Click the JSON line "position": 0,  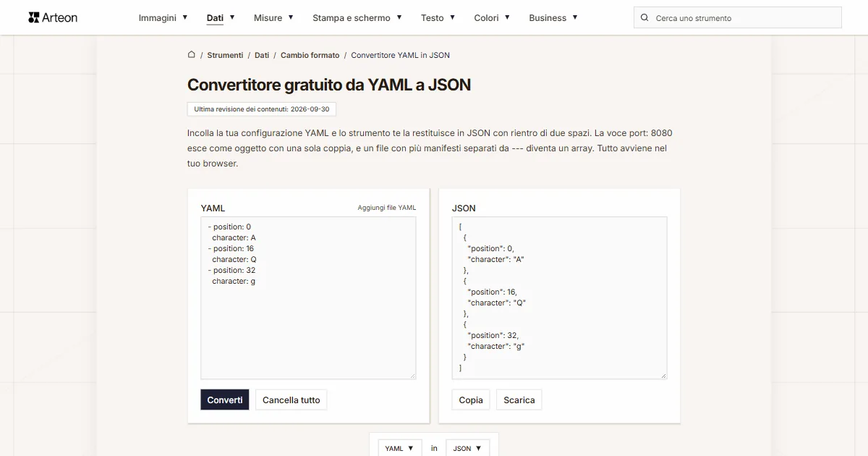(491, 248)
